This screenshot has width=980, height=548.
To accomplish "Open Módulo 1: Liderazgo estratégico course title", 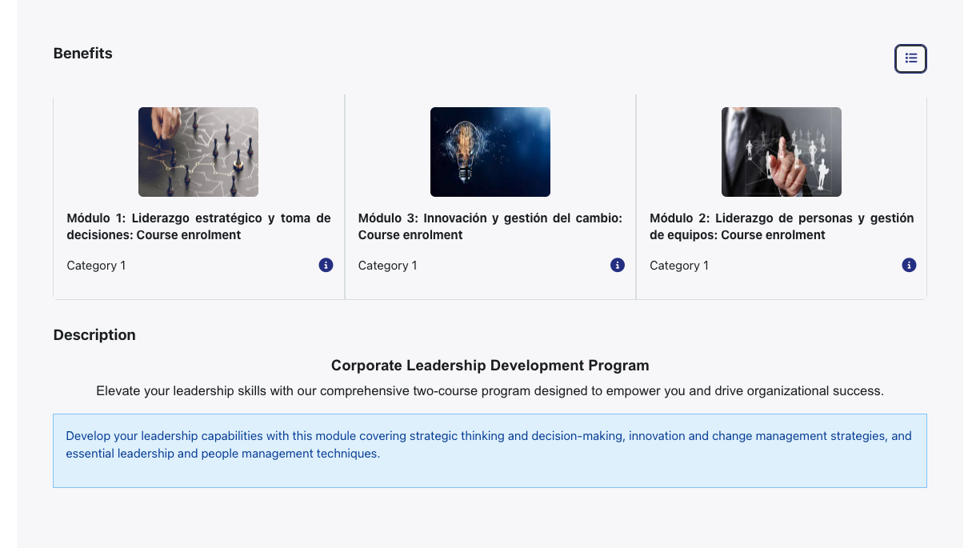I will point(198,226).
